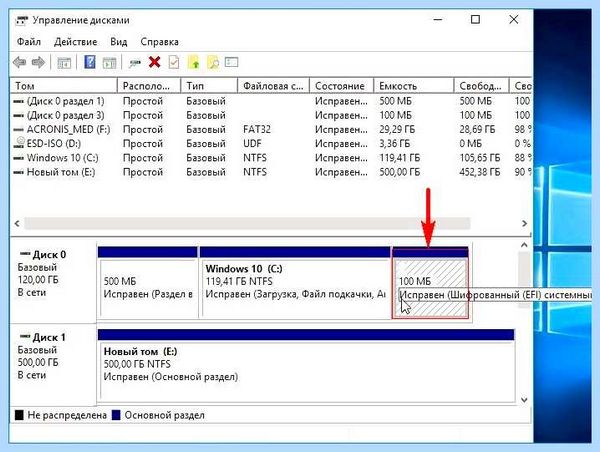
Task: Click the Back arrow in the toolbar
Action: (20, 62)
